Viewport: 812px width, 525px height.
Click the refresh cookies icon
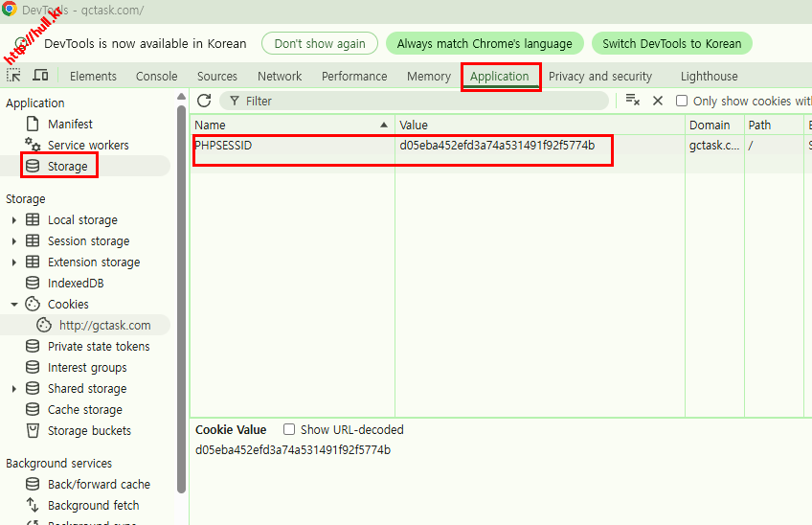point(204,101)
